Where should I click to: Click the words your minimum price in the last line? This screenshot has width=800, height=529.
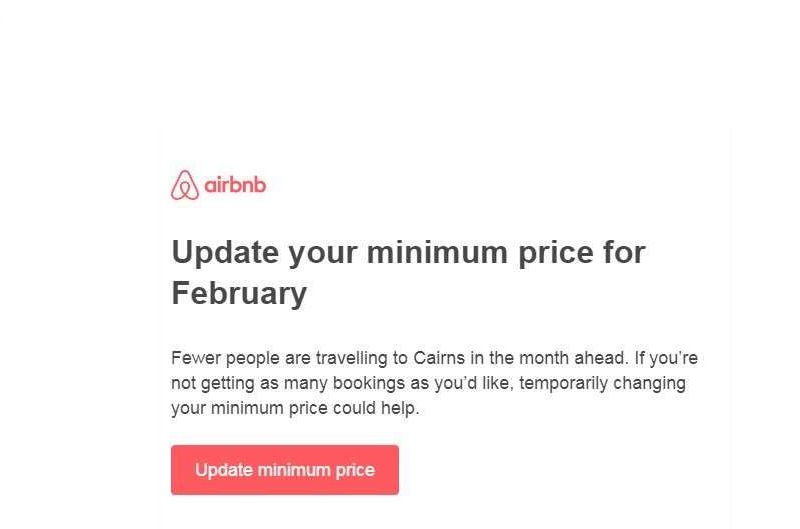click(249, 409)
